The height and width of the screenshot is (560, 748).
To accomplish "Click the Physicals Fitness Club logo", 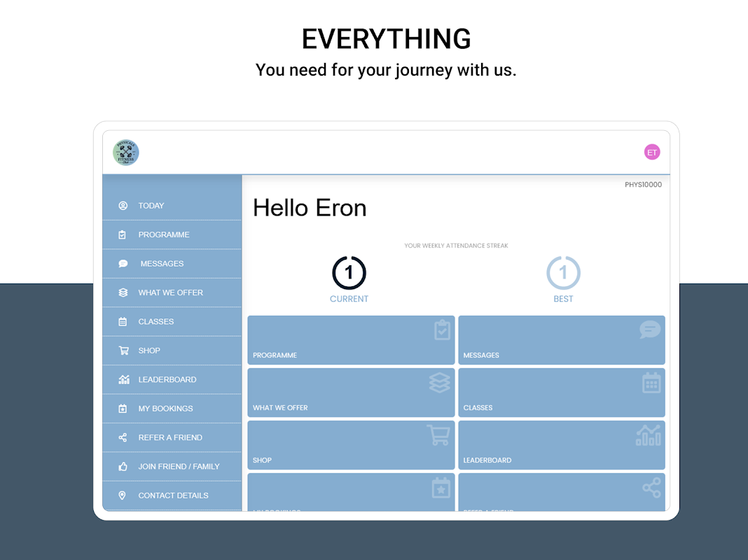I will [x=126, y=153].
